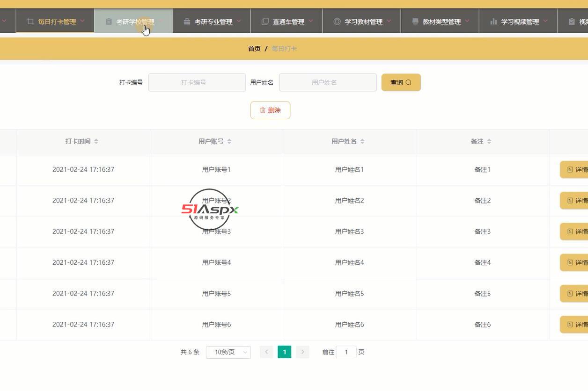The image size is (588, 391).
Task: Click the cell 用户账号1
Action: [216, 170]
